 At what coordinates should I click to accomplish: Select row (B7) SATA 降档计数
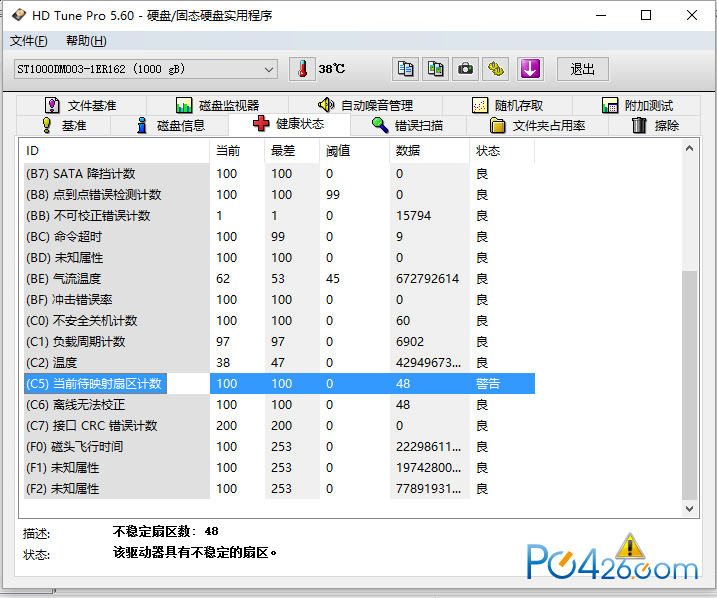coord(279,174)
